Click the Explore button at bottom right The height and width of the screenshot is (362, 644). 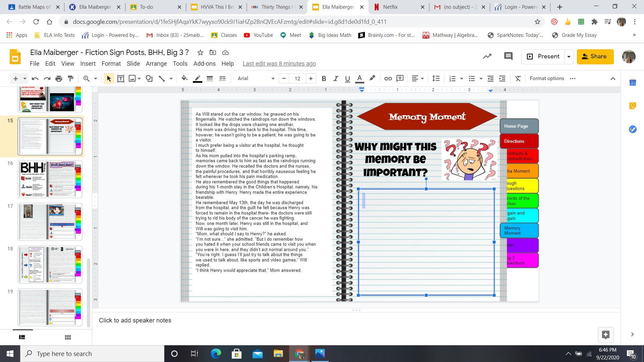click(605, 335)
